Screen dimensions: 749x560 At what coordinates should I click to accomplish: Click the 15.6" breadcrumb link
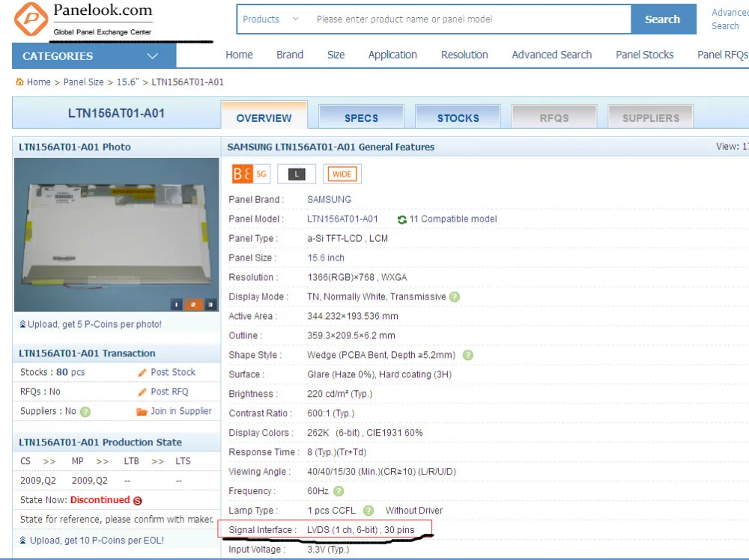pyautogui.click(x=127, y=82)
